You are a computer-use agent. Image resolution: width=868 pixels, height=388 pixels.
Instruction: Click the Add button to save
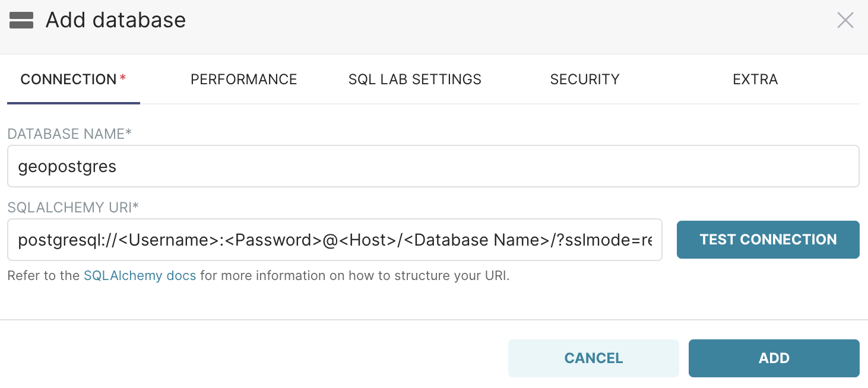coord(774,358)
